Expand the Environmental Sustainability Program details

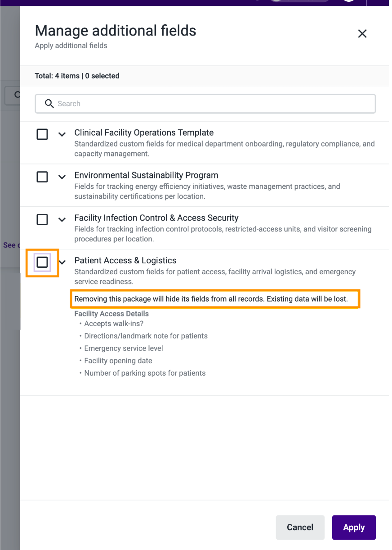pos(62,177)
